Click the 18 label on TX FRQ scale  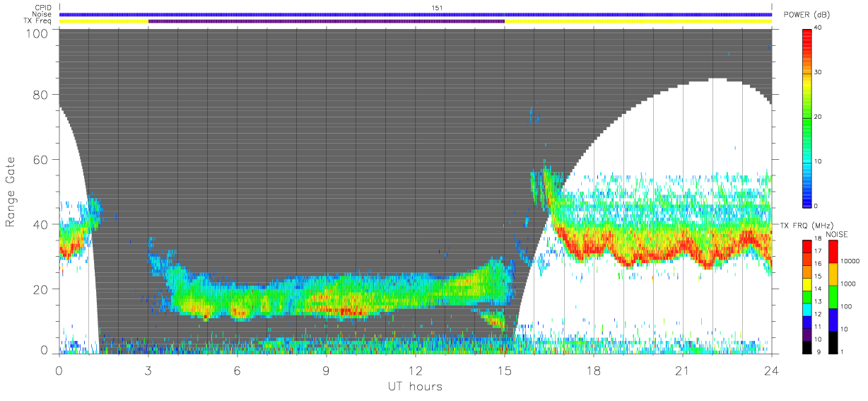coord(819,240)
